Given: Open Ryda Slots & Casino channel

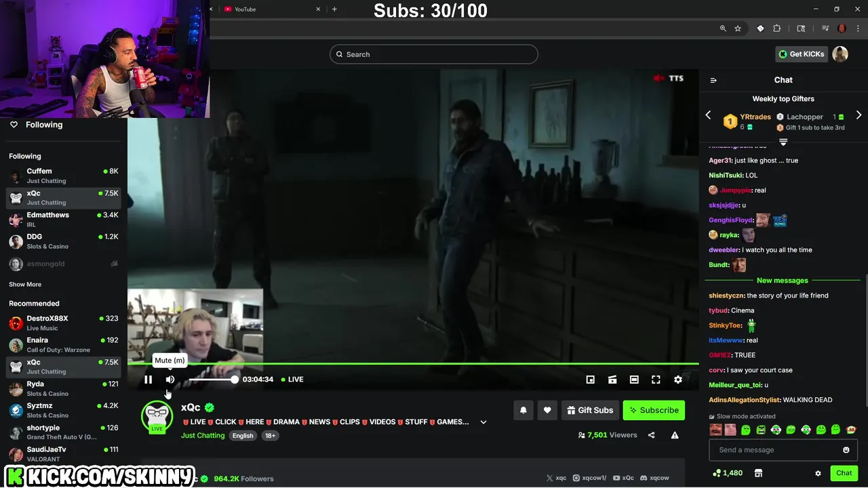Looking at the screenshot, I should [x=64, y=388].
